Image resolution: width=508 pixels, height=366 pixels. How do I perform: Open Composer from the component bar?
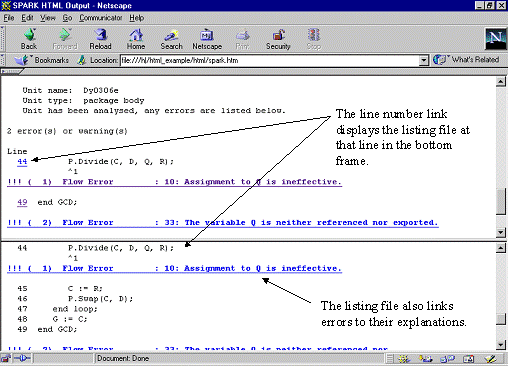click(490, 359)
